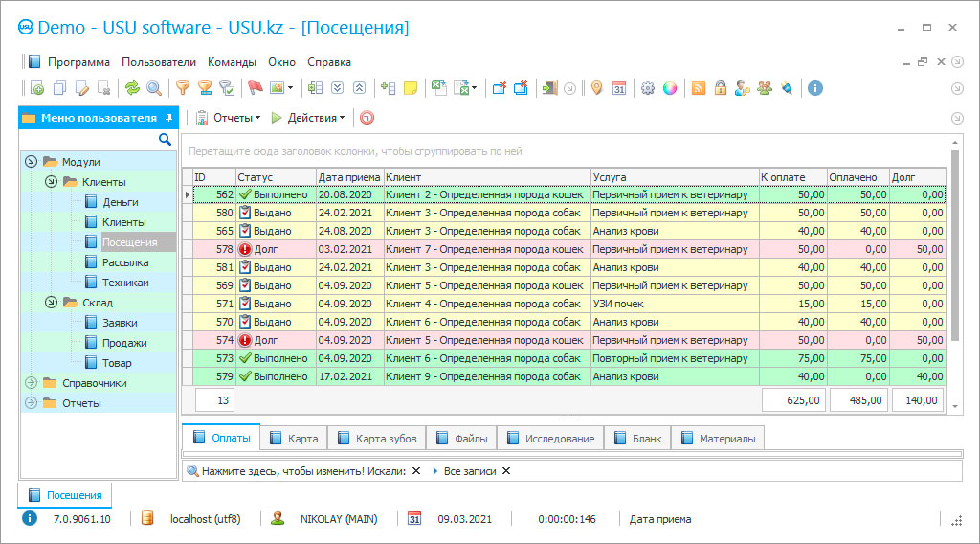Open the Программа menu
The width and height of the screenshot is (980, 544).
(x=78, y=62)
